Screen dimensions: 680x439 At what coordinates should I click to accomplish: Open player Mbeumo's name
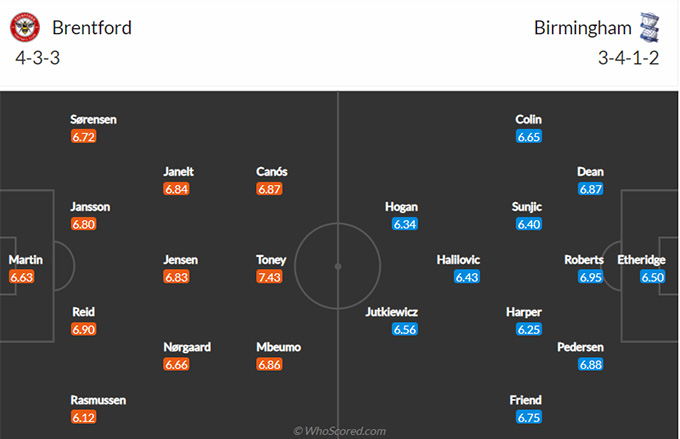click(x=278, y=347)
